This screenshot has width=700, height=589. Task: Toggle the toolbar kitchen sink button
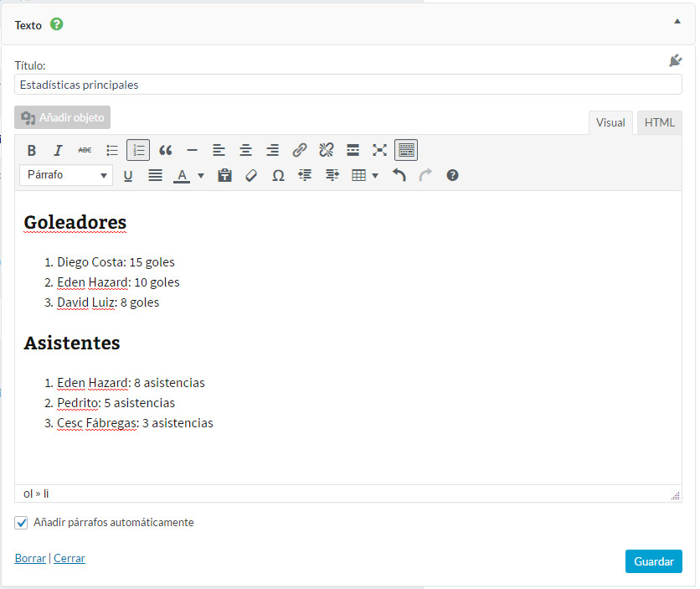406,151
